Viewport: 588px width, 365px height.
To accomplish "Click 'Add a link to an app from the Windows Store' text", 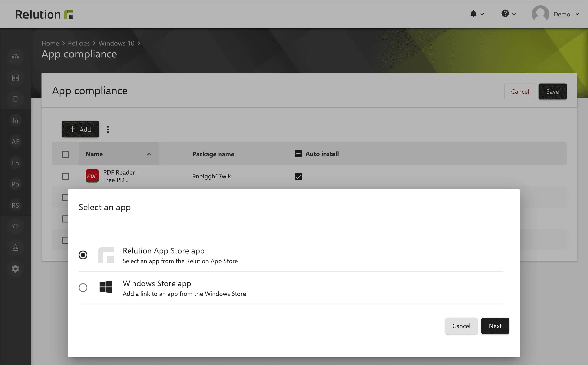I will point(184,294).
